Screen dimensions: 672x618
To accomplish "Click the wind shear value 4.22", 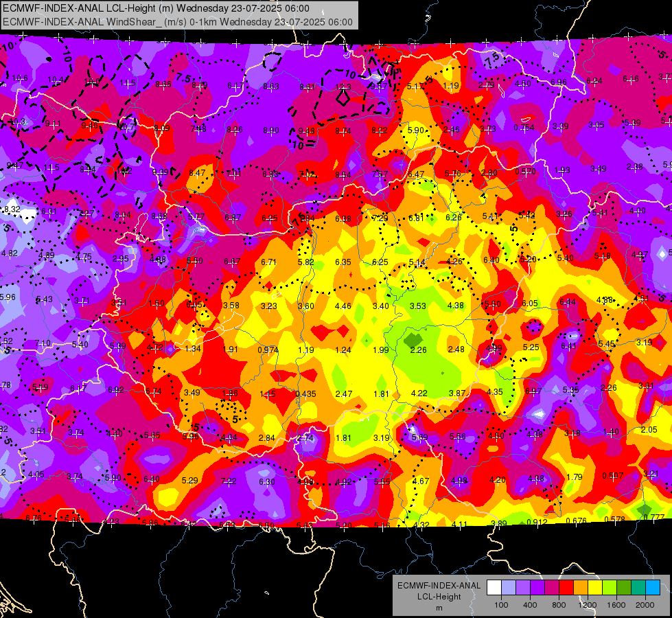I will point(419,393).
